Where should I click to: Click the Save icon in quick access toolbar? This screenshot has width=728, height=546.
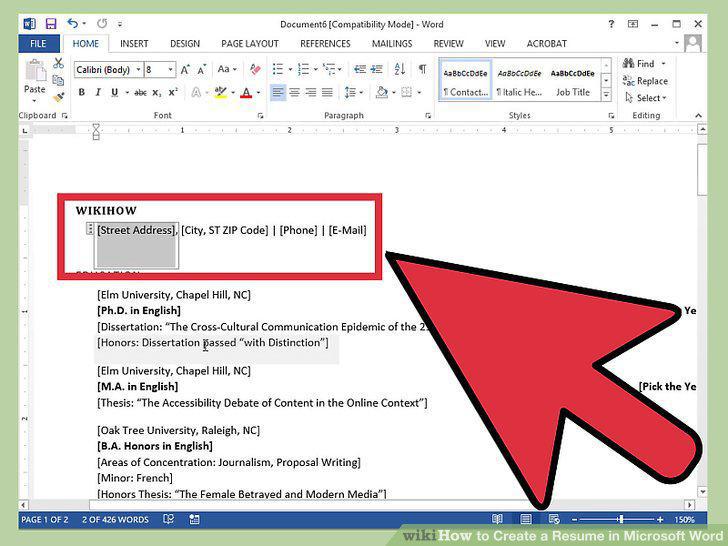coord(51,24)
